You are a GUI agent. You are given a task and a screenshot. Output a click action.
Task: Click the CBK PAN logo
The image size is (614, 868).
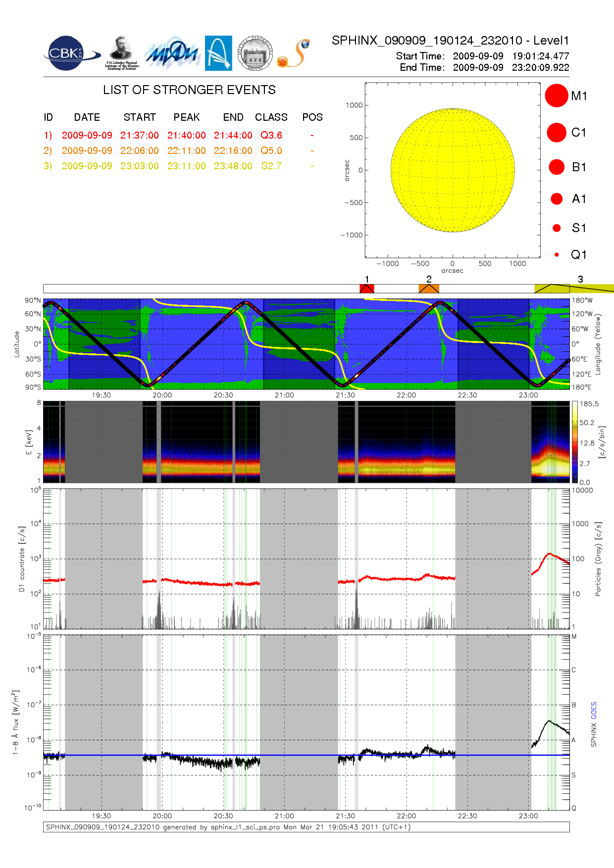click(x=72, y=53)
